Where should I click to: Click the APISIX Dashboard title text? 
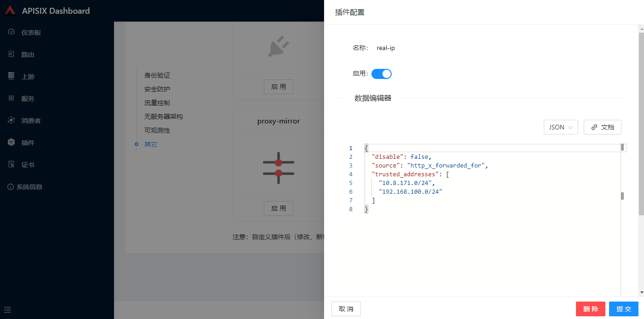pos(56,11)
